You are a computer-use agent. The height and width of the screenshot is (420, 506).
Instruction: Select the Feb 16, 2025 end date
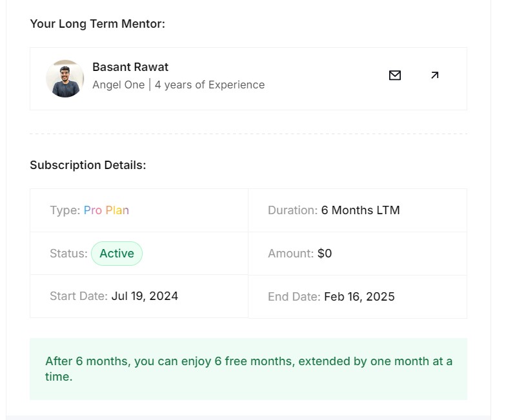(x=359, y=297)
